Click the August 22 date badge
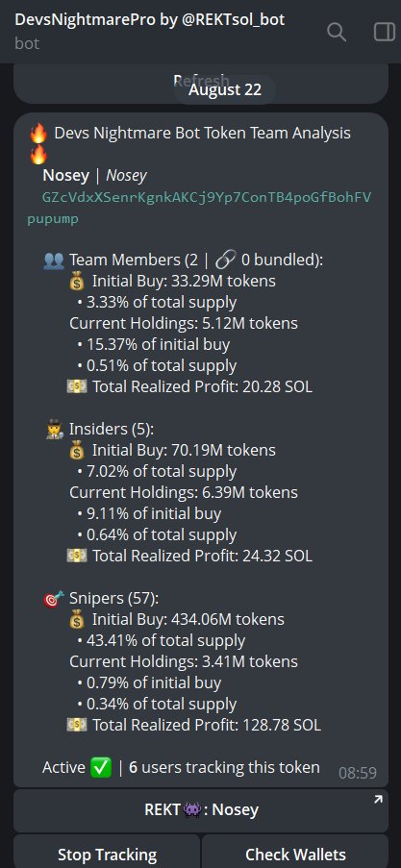 225,89
